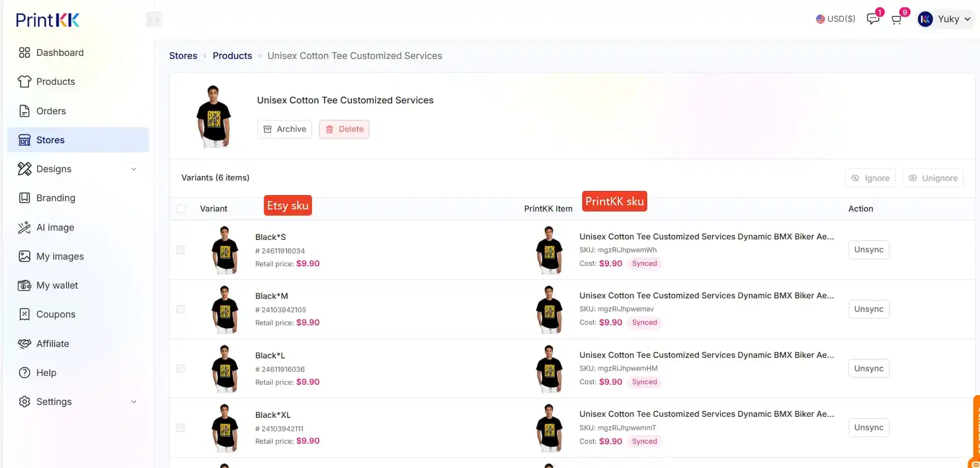This screenshot has width=980, height=468.
Task: Click the Black*XL variant thumbnail
Action: [x=225, y=428]
